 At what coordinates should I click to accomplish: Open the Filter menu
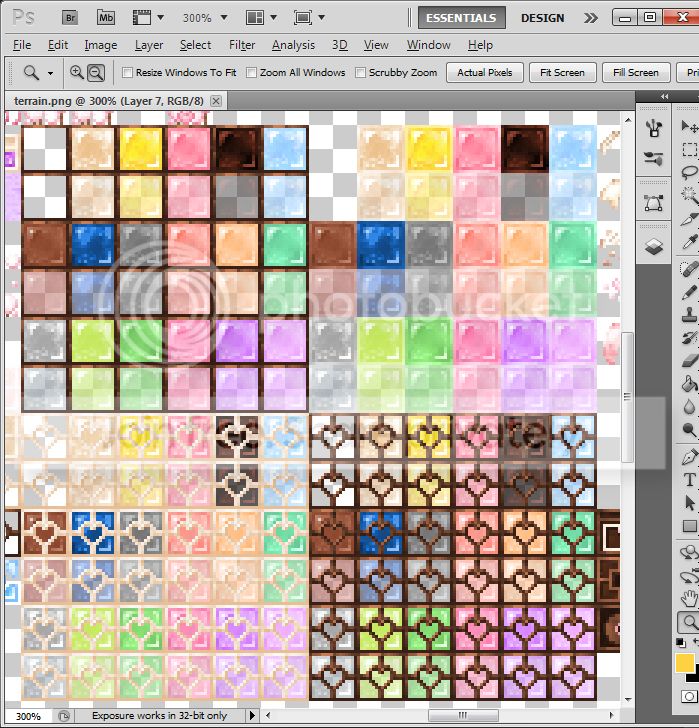point(242,45)
